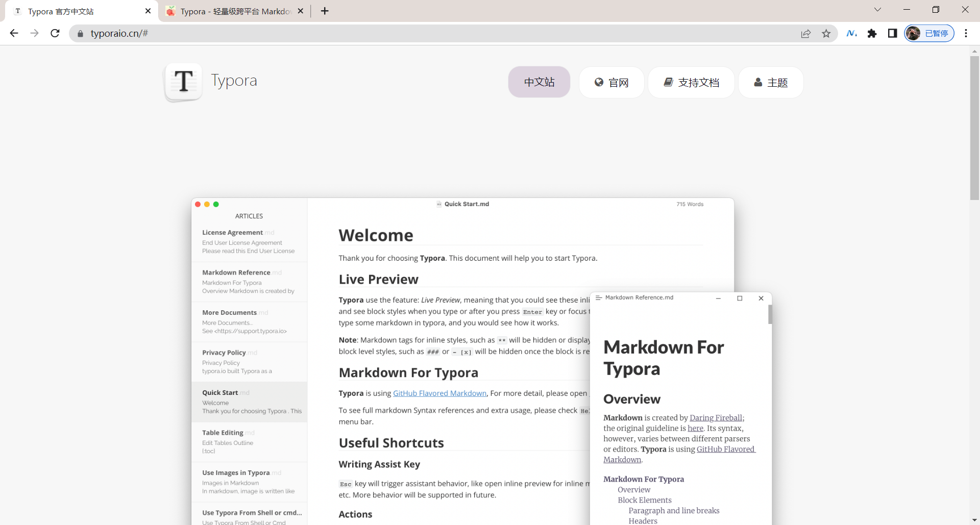
Task: Open Chrome three-dot menu
Action: [966, 33]
